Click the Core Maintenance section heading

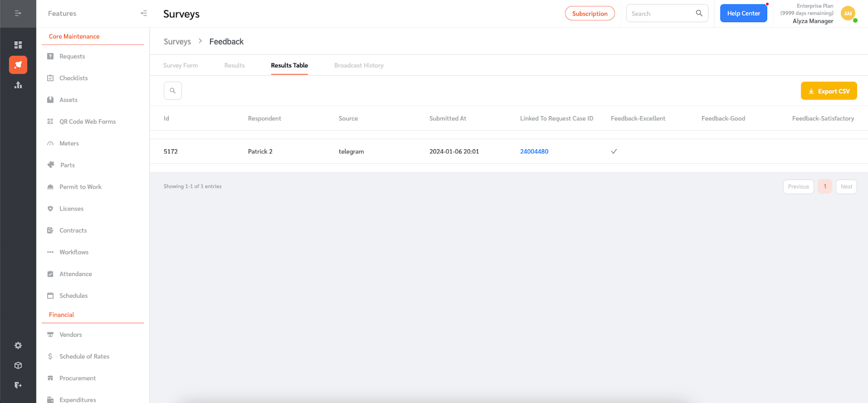(x=74, y=36)
